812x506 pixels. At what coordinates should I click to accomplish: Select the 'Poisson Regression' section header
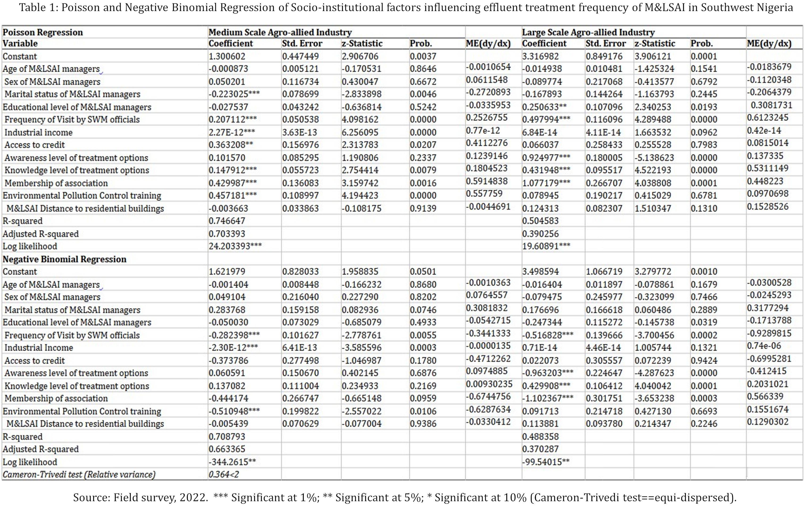point(42,33)
